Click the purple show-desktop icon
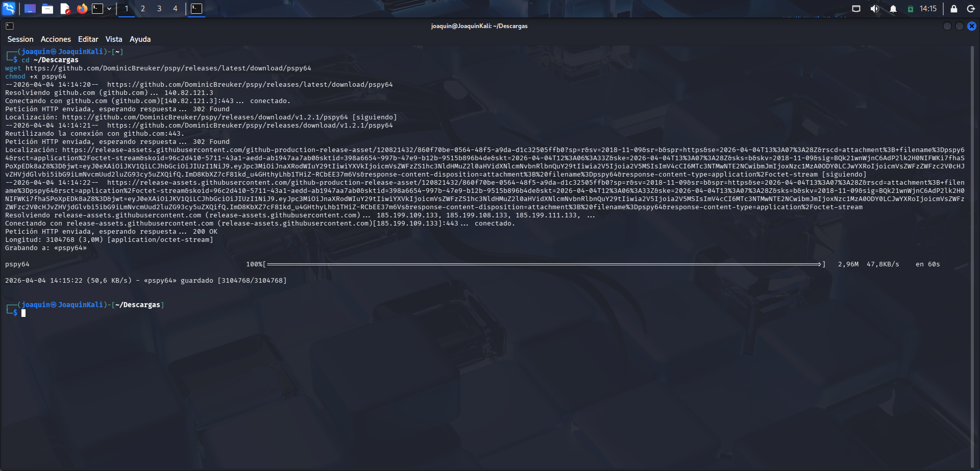 point(30,9)
